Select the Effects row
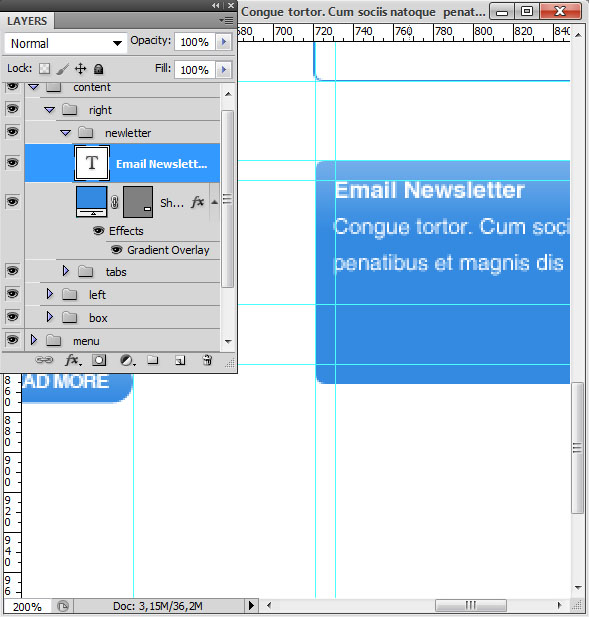589x617 pixels. pos(126,231)
